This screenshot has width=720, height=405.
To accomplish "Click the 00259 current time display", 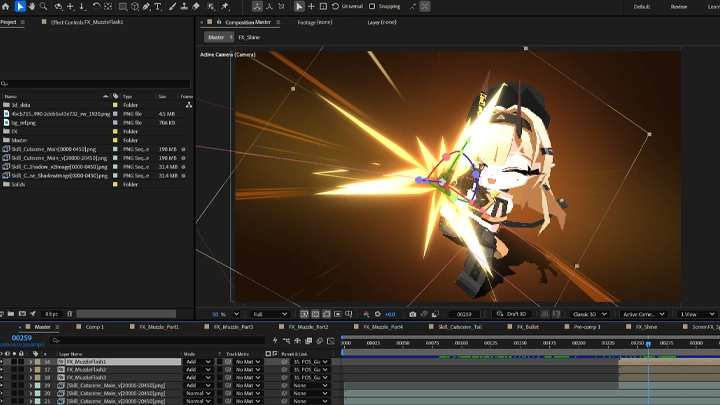I will [22, 338].
